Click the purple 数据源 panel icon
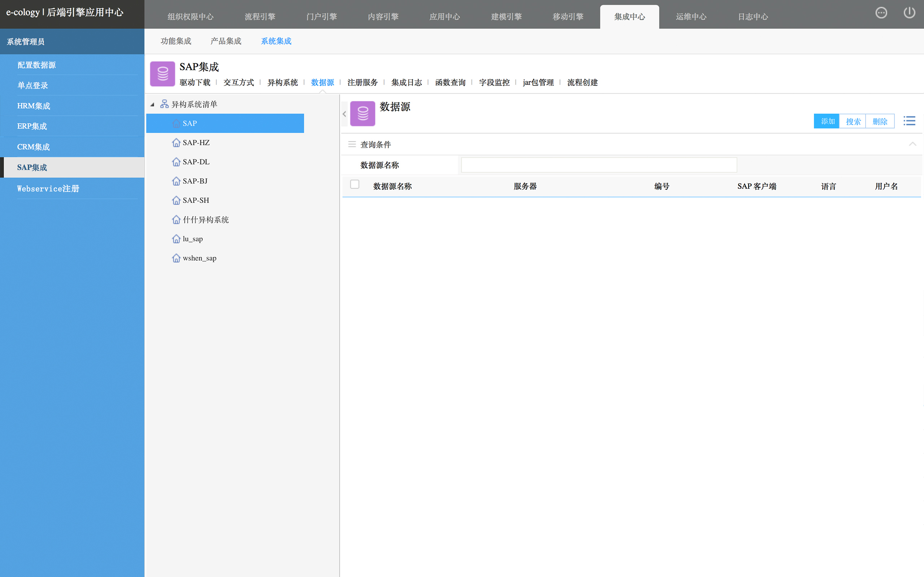This screenshot has width=924, height=577. (362, 113)
